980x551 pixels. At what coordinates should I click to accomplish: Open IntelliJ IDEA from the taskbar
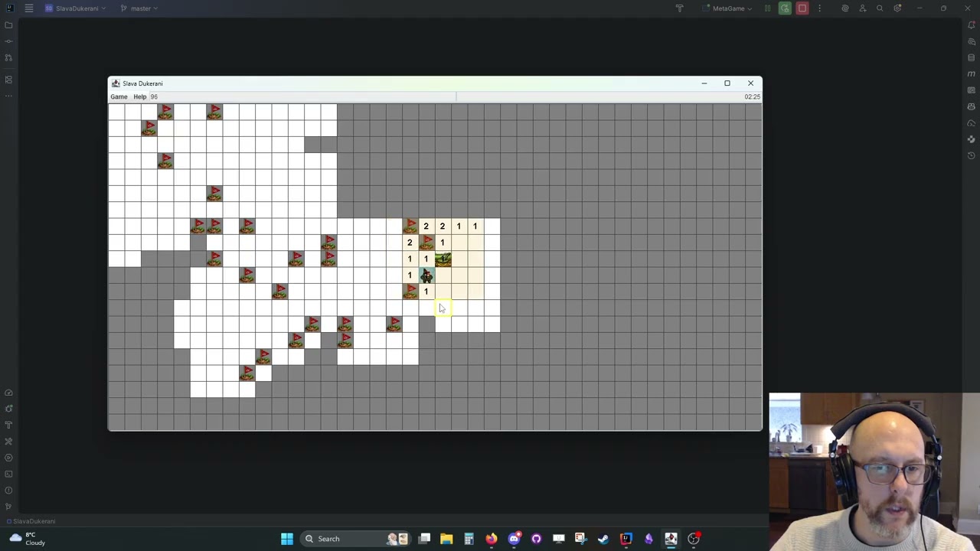point(626,539)
